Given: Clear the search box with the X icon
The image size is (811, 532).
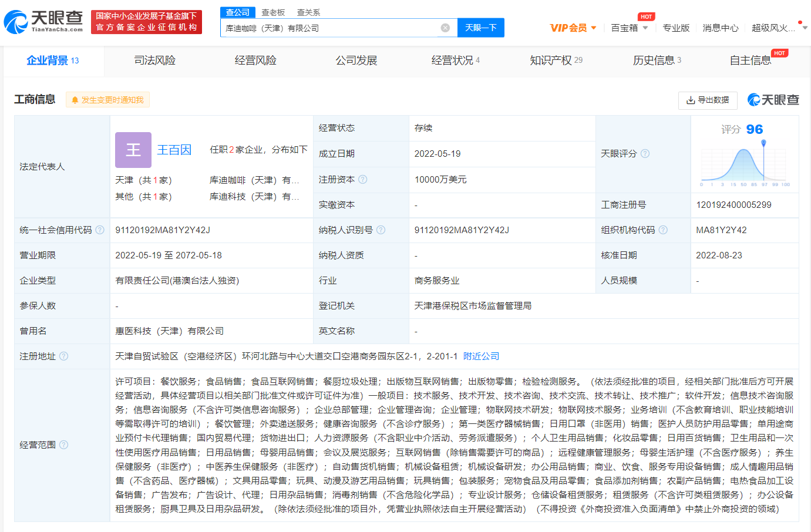Looking at the screenshot, I should click(445, 28).
